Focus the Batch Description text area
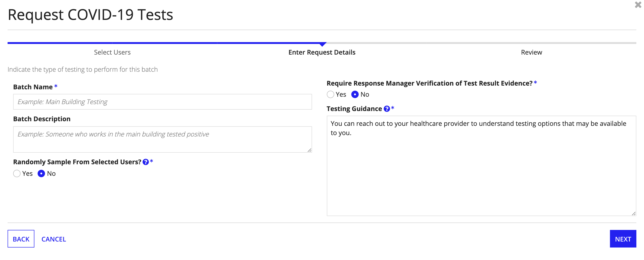This screenshot has width=644, height=260. (x=162, y=139)
